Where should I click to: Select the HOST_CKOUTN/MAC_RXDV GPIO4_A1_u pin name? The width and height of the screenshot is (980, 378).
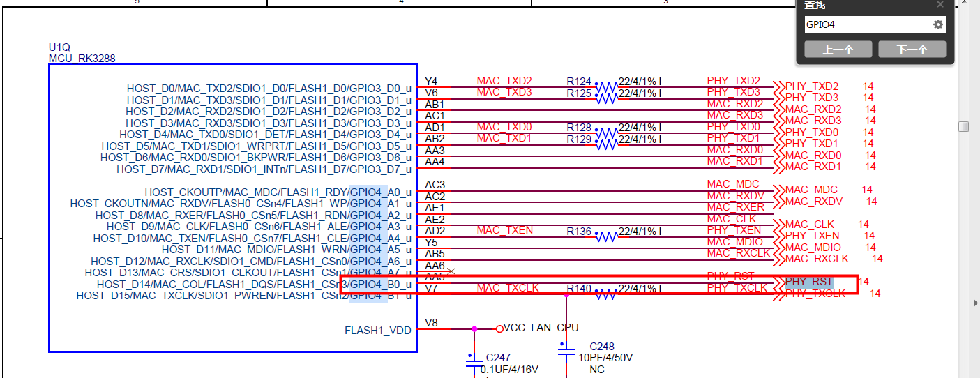[241, 204]
